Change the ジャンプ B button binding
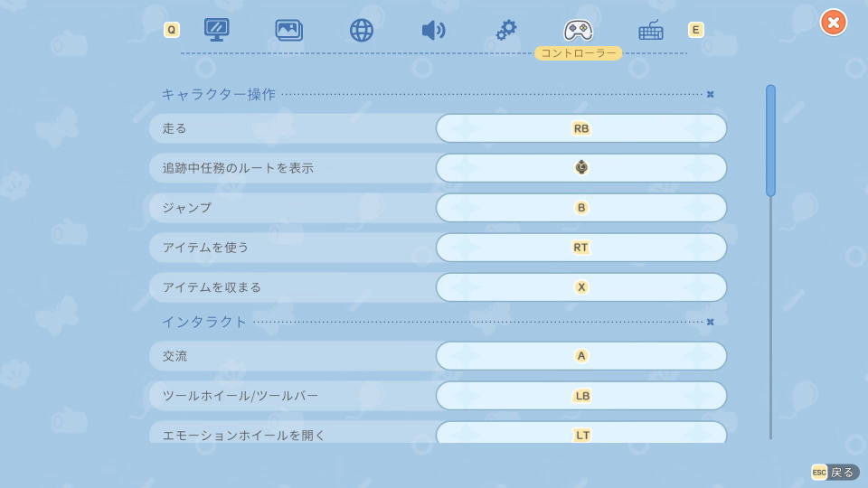868x488 pixels. [581, 208]
